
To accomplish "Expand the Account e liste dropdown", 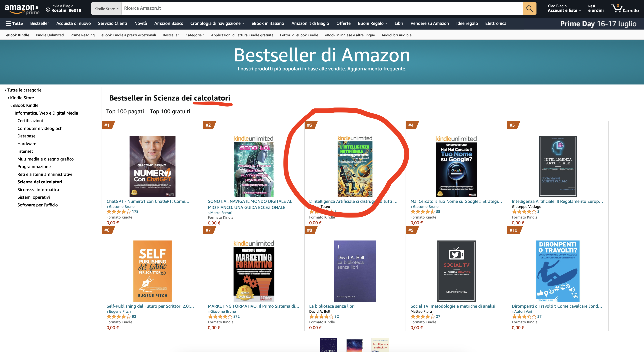I will 564,8.
